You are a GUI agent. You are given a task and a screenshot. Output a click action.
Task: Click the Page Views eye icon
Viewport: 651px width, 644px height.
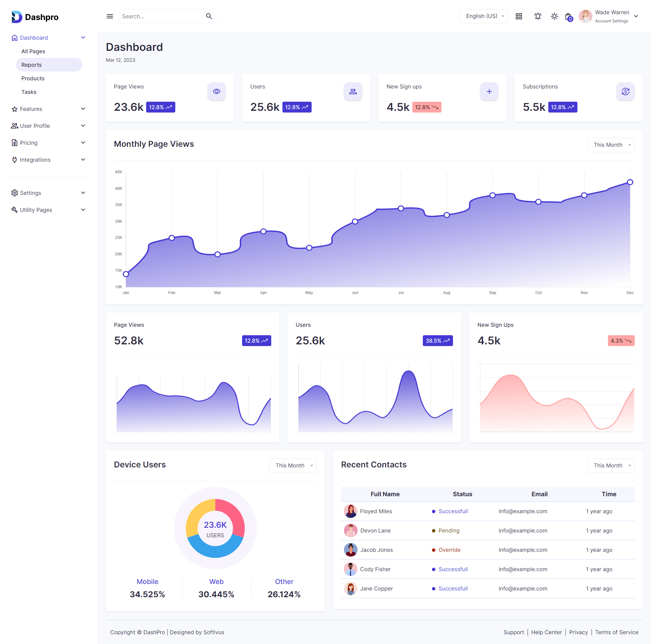pos(217,92)
